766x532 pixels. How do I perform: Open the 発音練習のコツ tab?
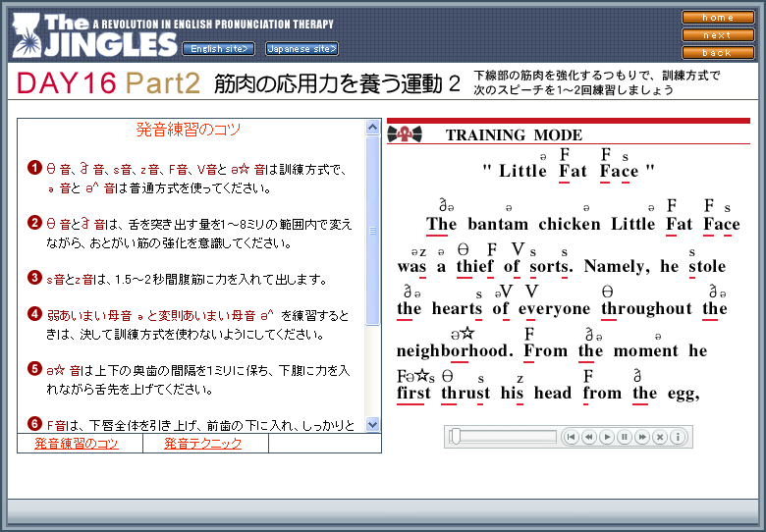(x=76, y=444)
